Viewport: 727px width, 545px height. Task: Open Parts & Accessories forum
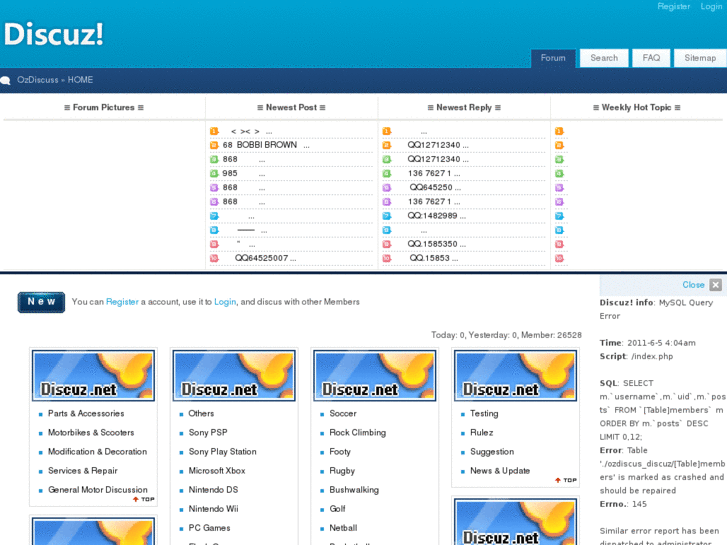point(86,413)
